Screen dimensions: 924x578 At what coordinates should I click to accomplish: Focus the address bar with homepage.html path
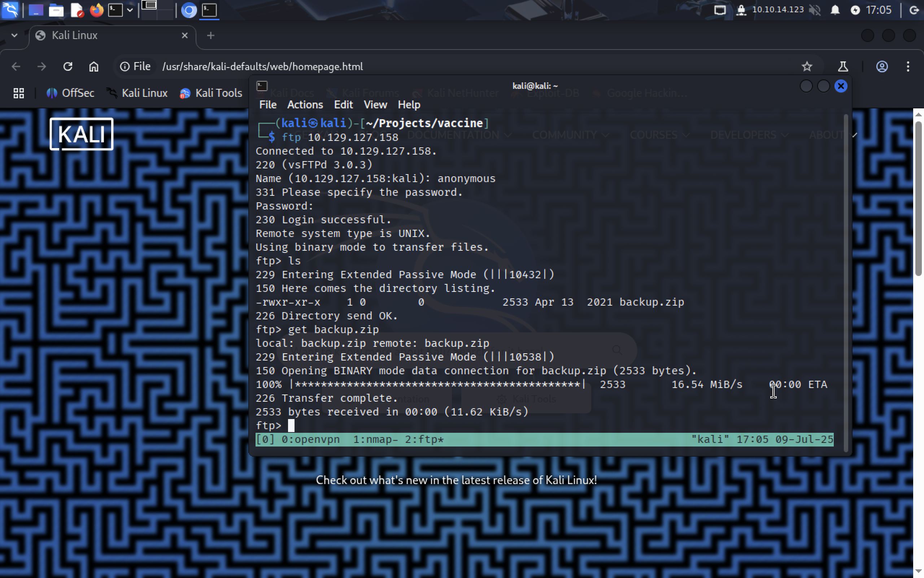tap(263, 66)
